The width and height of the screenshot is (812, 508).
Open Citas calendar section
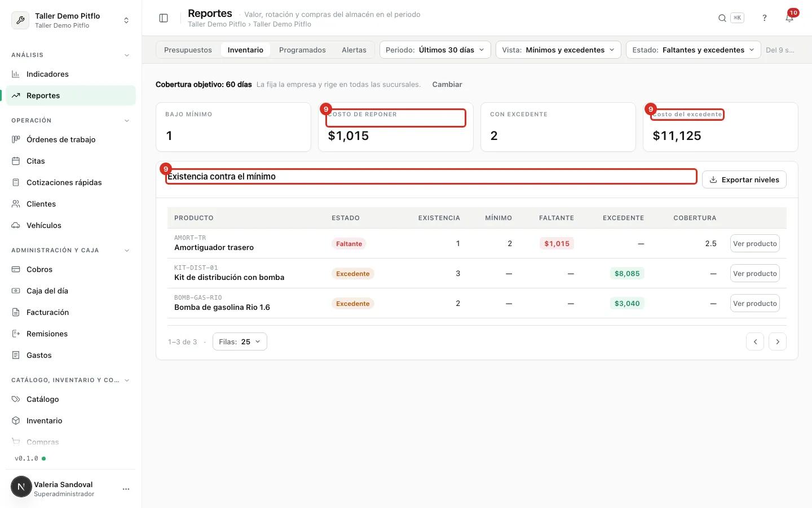pyautogui.click(x=70, y=161)
